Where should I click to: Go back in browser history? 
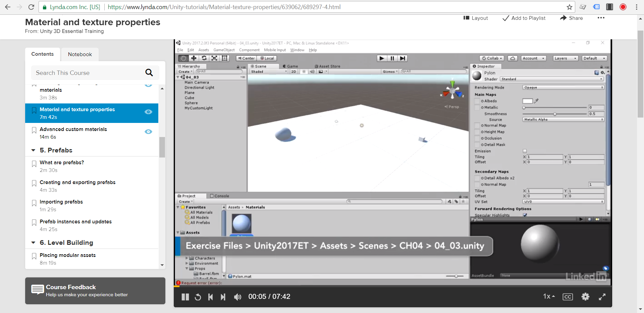tap(8, 7)
